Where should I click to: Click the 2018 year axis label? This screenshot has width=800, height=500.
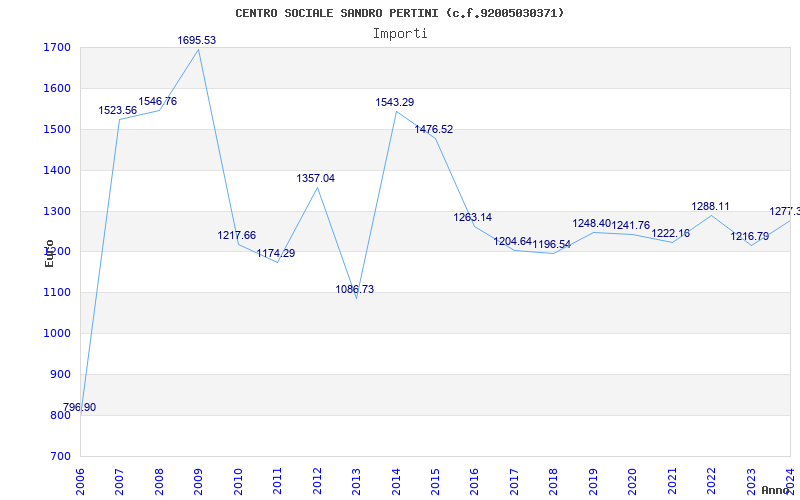coord(554,482)
